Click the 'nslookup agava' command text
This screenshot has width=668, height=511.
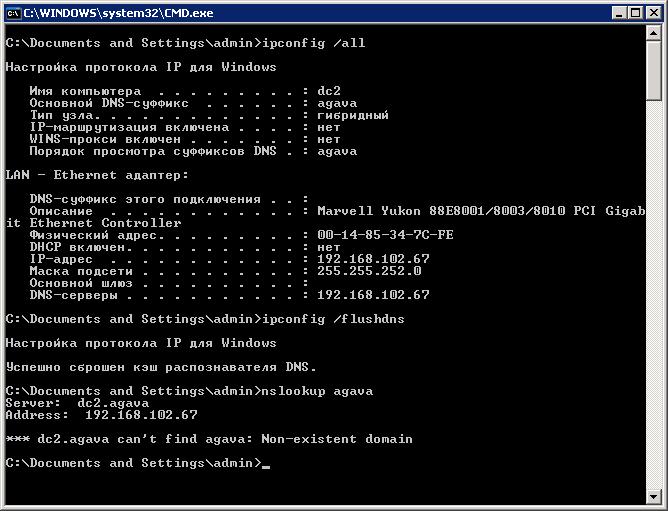(x=317, y=391)
